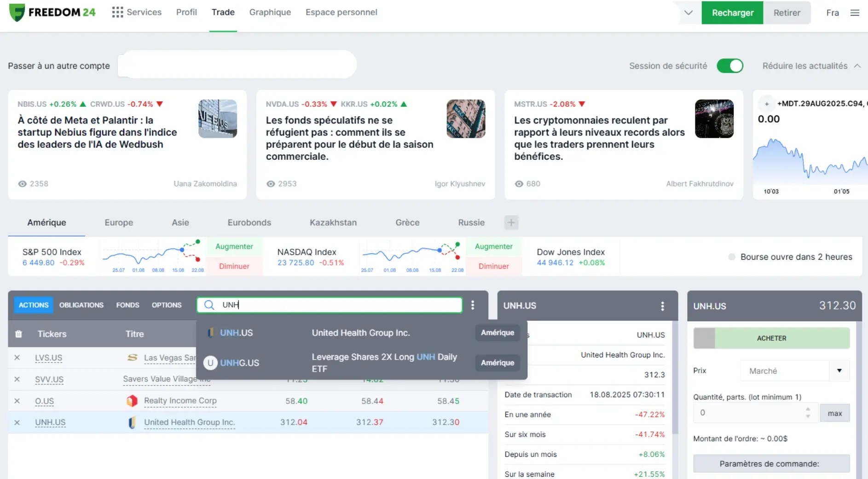Click the UNH search input field

(x=330, y=305)
